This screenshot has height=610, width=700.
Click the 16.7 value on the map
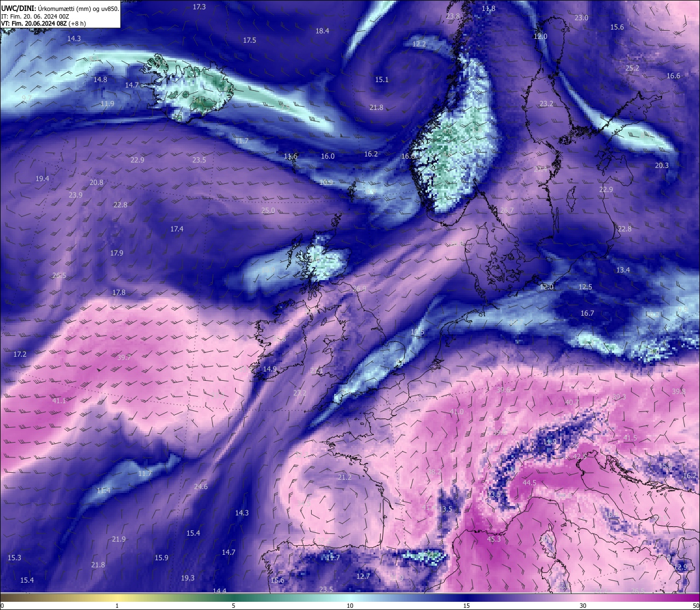[587, 313]
